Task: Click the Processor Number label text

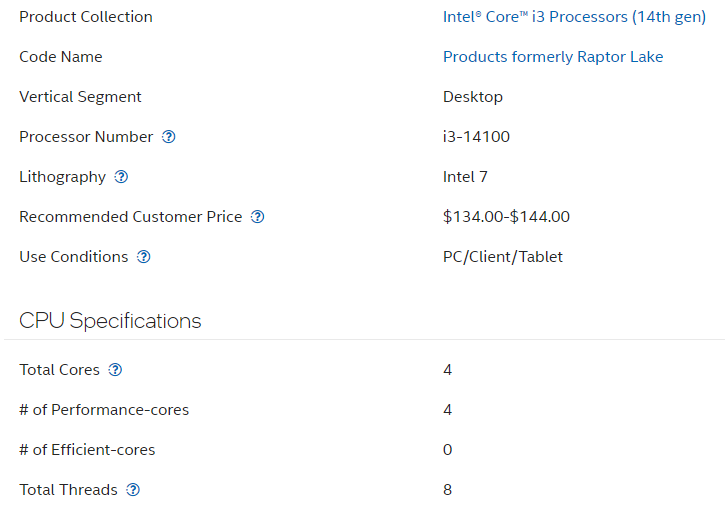Action: pyautogui.click(x=86, y=137)
